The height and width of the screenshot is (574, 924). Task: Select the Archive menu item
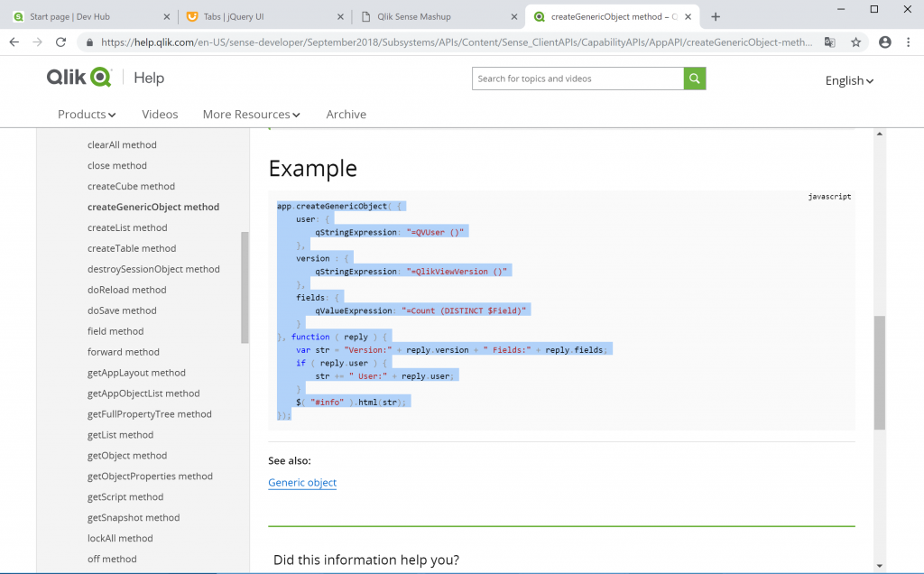(346, 115)
